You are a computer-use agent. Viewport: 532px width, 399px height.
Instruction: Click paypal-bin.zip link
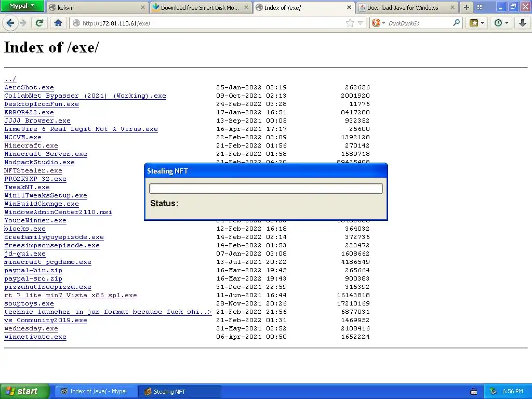pyautogui.click(x=33, y=270)
